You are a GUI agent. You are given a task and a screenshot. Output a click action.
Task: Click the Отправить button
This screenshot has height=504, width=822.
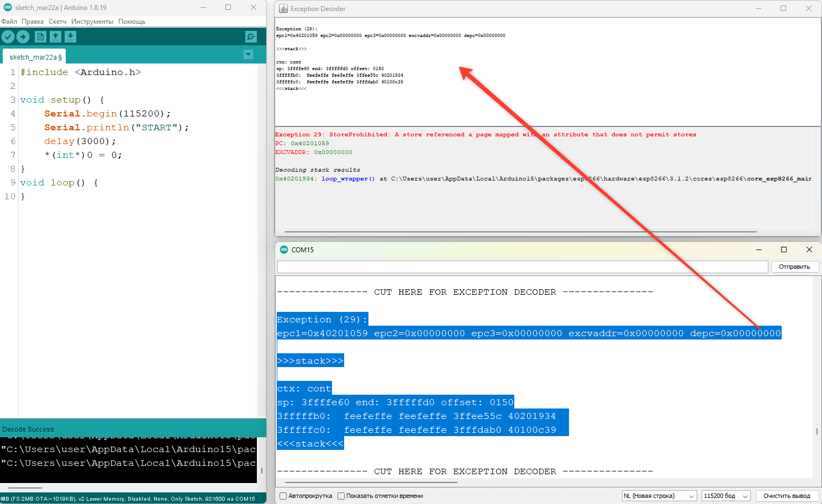coord(794,267)
